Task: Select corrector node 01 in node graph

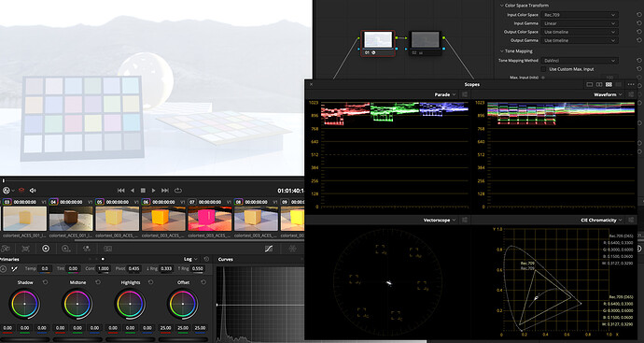Action: [378, 43]
